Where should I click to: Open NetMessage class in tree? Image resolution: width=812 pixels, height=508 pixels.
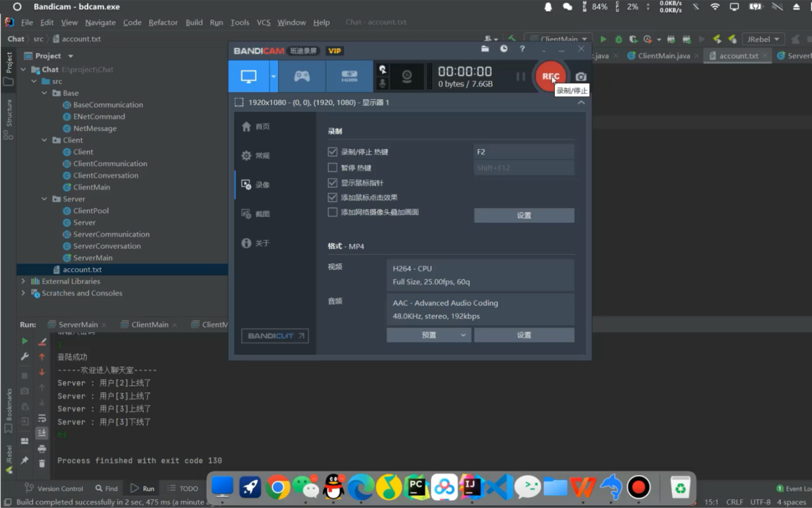[94, 128]
